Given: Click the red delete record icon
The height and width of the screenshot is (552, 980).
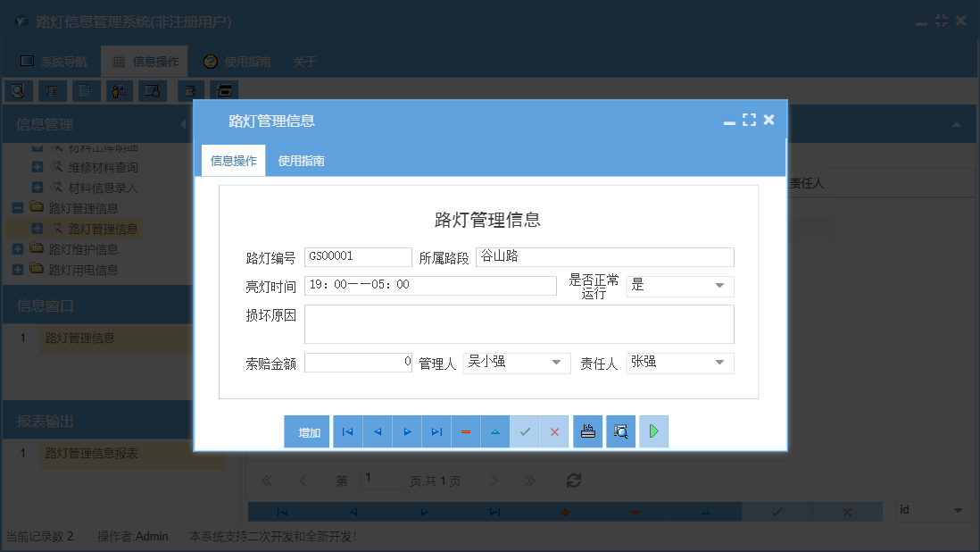Looking at the screenshot, I should 466,431.
